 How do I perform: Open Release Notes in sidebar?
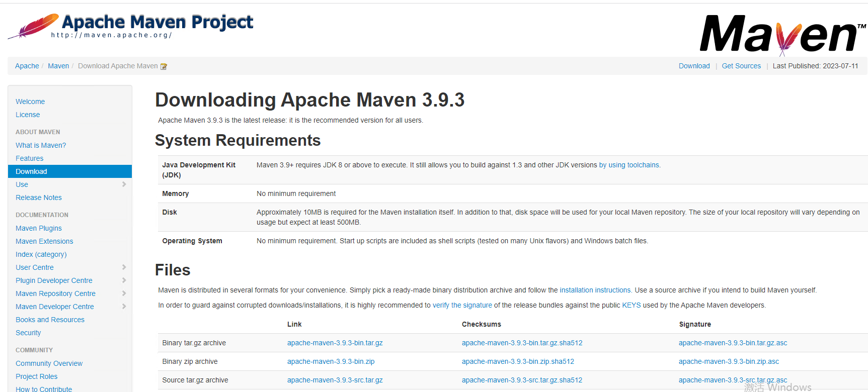click(x=39, y=198)
